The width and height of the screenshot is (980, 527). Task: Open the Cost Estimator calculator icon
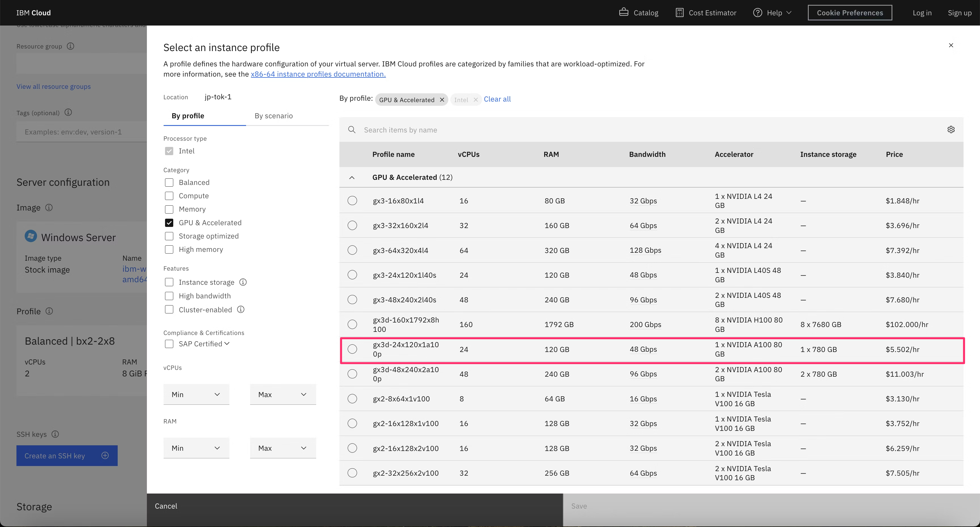pyautogui.click(x=679, y=12)
